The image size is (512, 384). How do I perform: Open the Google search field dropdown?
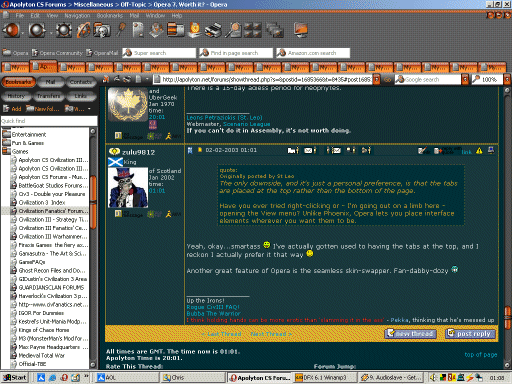(x=465, y=80)
